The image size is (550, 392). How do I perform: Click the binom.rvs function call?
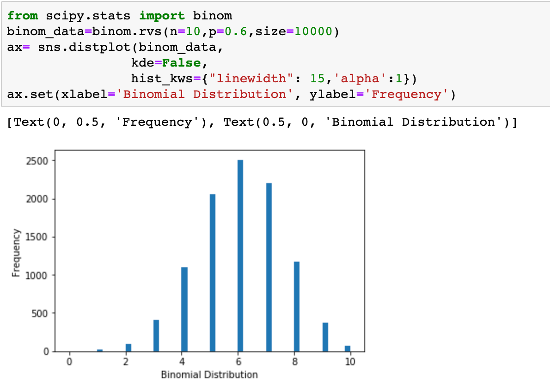[x=125, y=31]
